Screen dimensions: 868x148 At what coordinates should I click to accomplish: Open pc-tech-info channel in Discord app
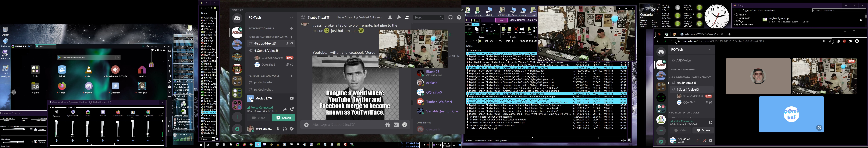tap(263, 82)
